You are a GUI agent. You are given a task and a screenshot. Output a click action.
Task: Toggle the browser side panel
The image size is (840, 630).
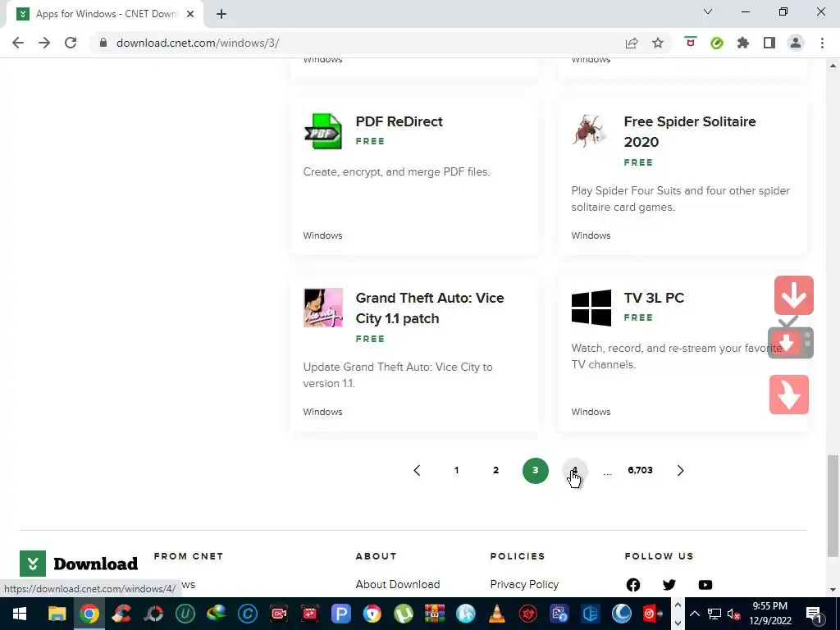click(x=769, y=43)
